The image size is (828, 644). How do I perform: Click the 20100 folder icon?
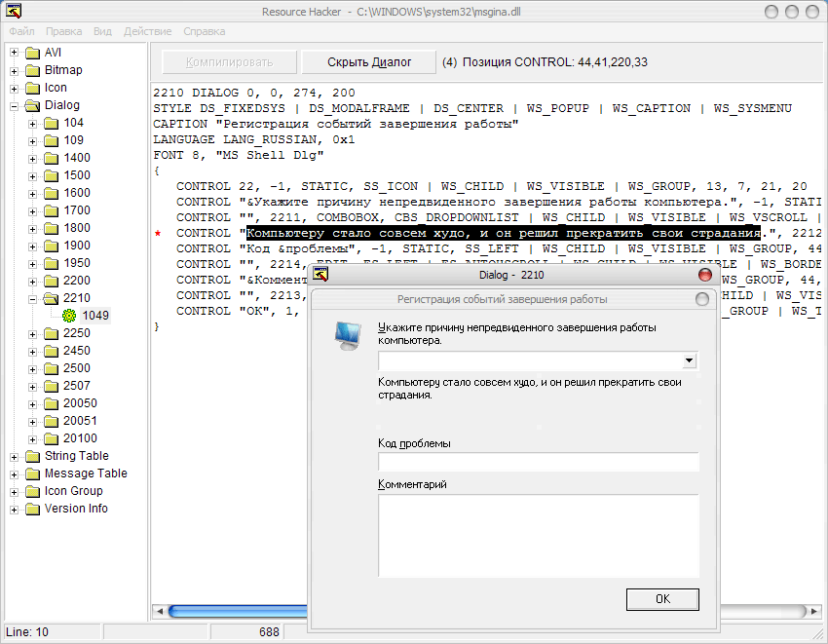click(52, 438)
